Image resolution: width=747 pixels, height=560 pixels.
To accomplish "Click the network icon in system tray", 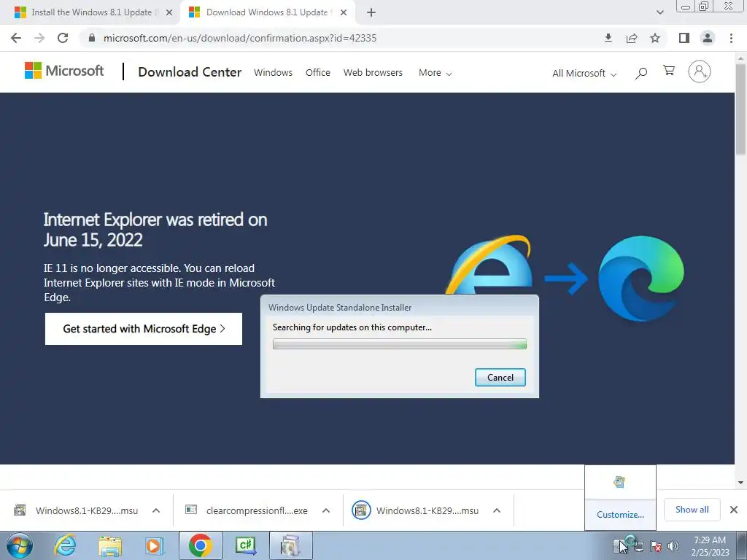I will [x=638, y=546].
